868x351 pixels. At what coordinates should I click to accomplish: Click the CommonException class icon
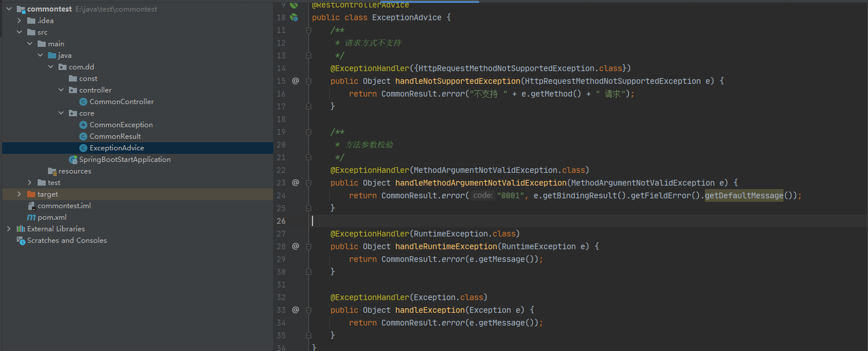point(83,125)
